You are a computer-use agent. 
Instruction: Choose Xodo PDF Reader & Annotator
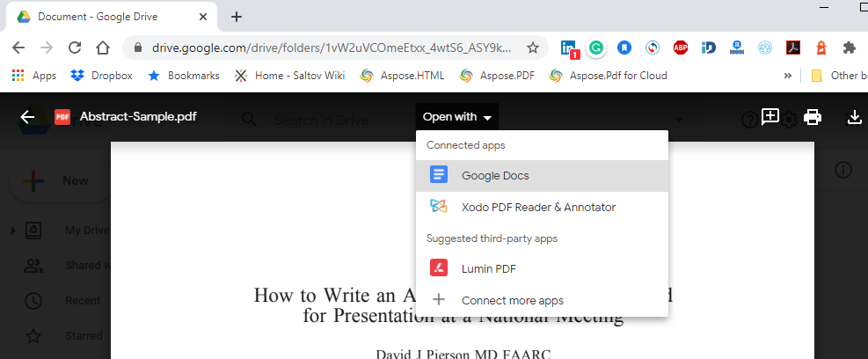[x=542, y=207]
